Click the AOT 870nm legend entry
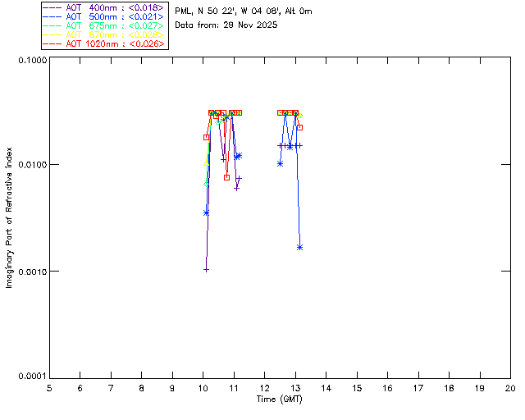 [104, 34]
